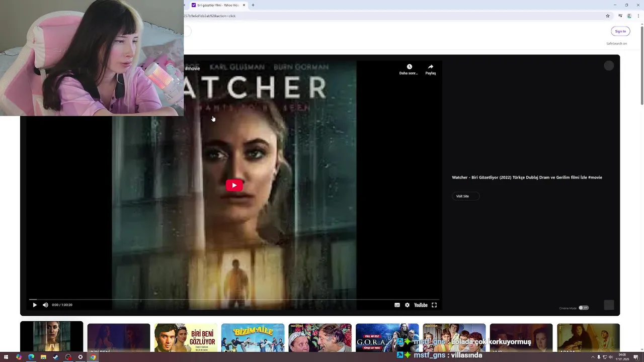The height and width of the screenshot is (362, 644).
Task: Seek on the video progress bar
Action: click(x=234, y=299)
